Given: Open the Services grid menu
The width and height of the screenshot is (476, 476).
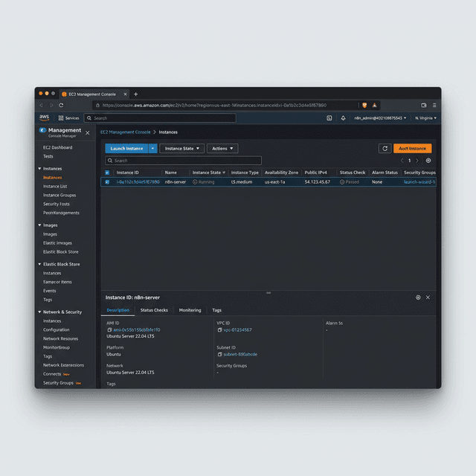Looking at the screenshot, I should point(68,118).
